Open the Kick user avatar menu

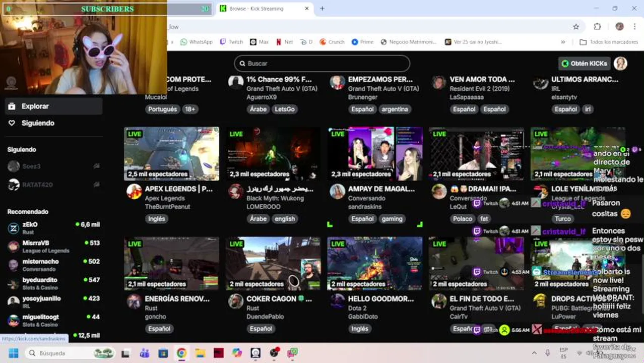[621, 64]
